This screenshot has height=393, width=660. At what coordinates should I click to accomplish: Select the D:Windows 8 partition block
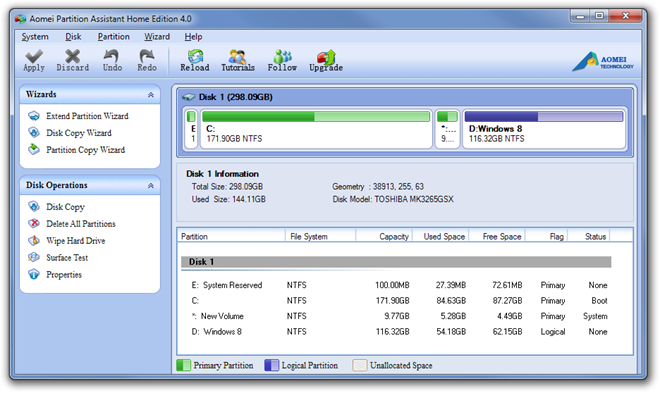[x=544, y=128]
